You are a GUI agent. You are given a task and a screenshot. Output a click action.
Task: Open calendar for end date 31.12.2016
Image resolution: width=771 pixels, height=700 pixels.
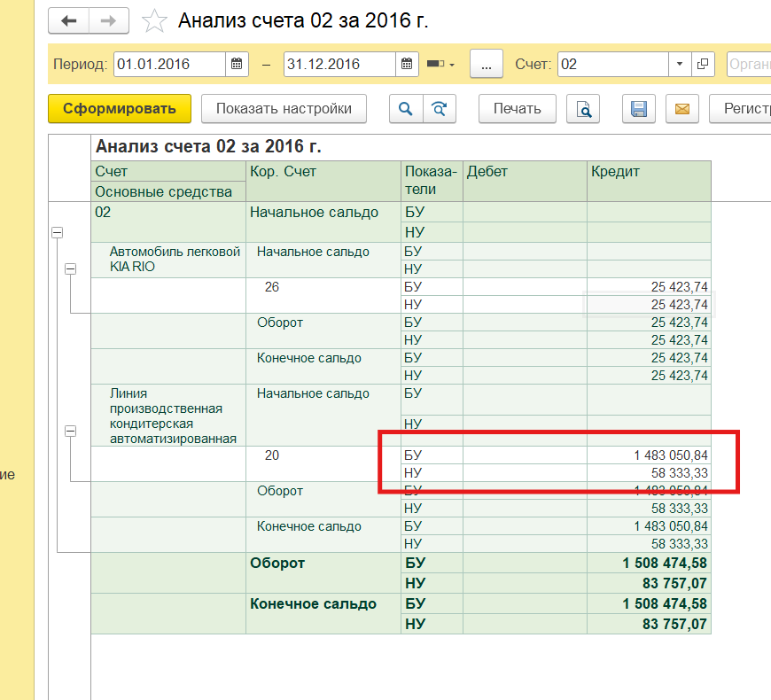406,64
